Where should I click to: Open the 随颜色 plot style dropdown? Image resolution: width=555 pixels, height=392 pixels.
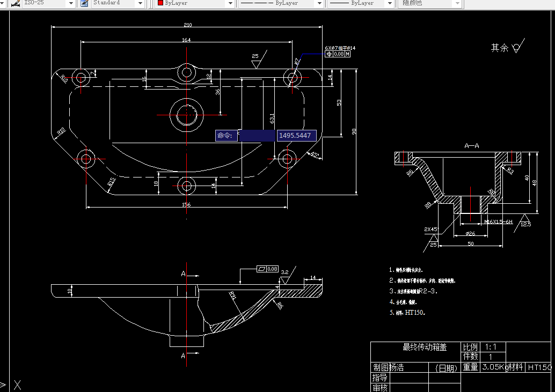pos(457,3)
